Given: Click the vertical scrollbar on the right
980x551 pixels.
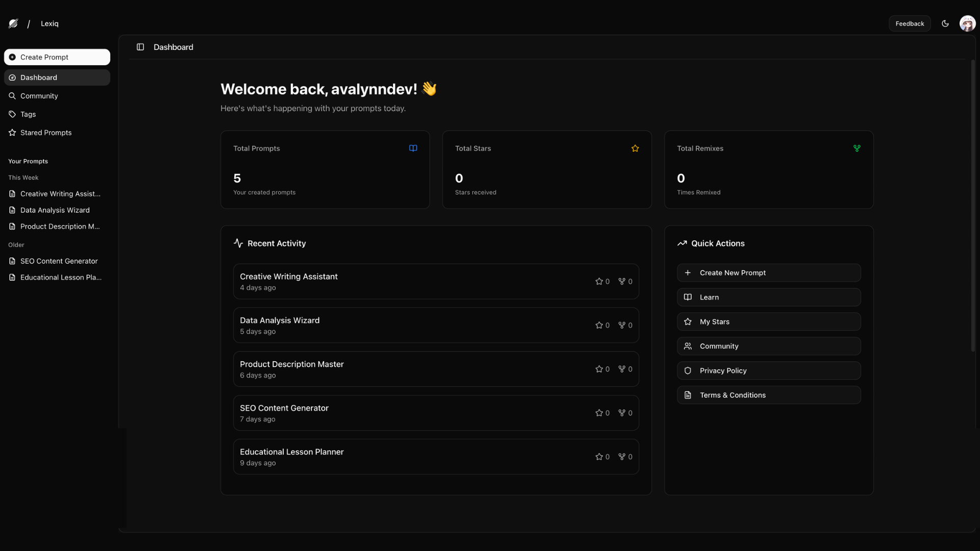Looking at the screenshot, I should [973, 204].
